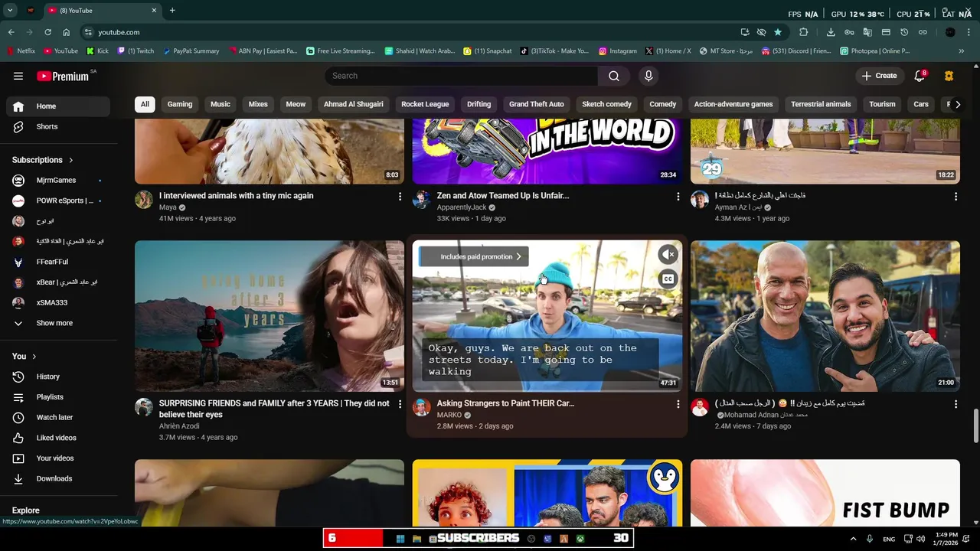Open the ApparentlyJack channel name
Viewport: 980px width, 551px height.
coord(462,207)
